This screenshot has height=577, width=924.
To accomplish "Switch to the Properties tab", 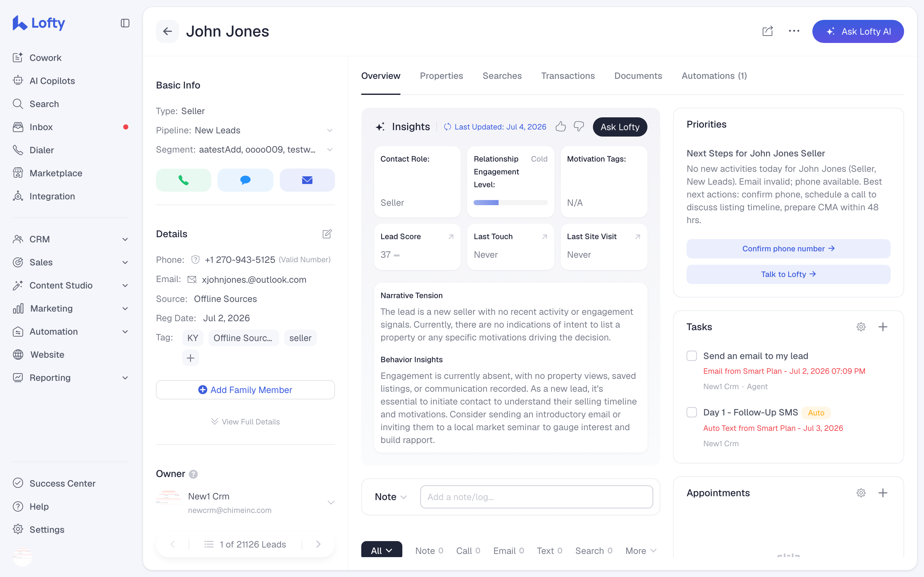I will (441, 76).
